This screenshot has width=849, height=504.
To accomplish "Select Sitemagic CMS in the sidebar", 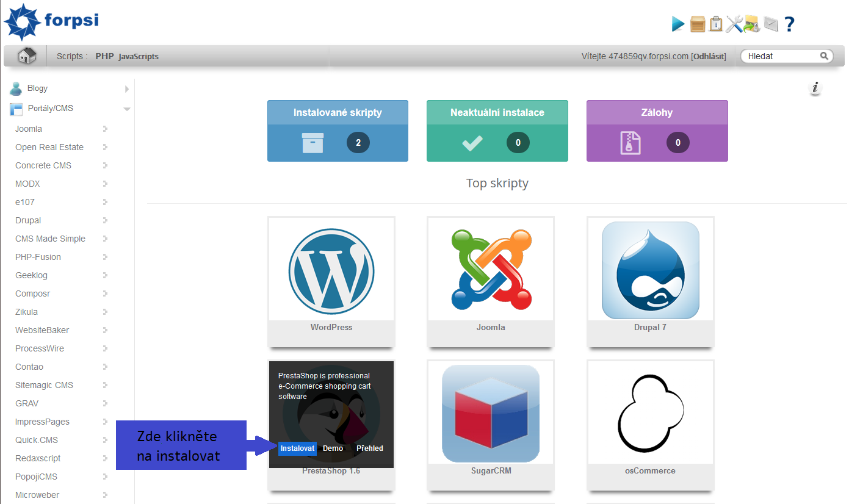I will [x=44, y=385].
